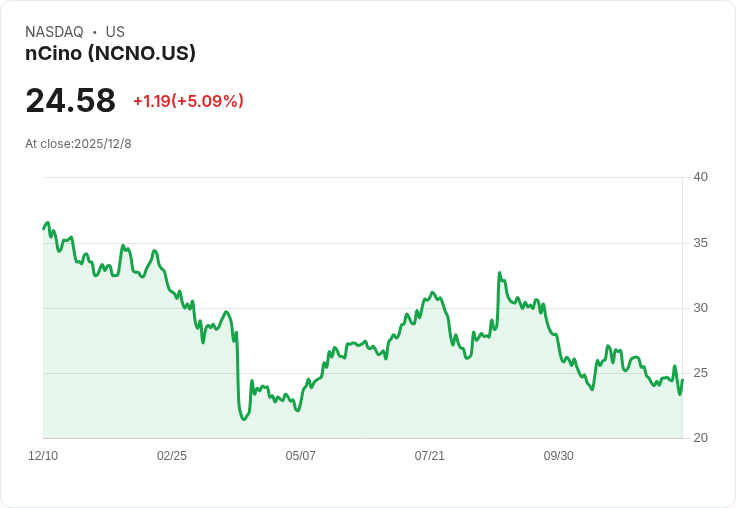Click the +1.19(+5.09%) price change
Image resolution: width=736 pixels, height=508 pixels.
point(188,101)
